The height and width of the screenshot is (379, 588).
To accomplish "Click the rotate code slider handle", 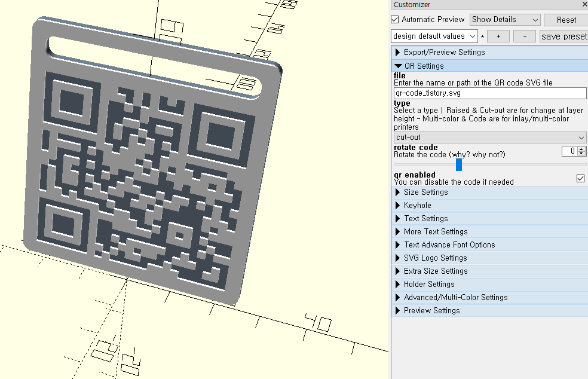I will coord(458,164).
